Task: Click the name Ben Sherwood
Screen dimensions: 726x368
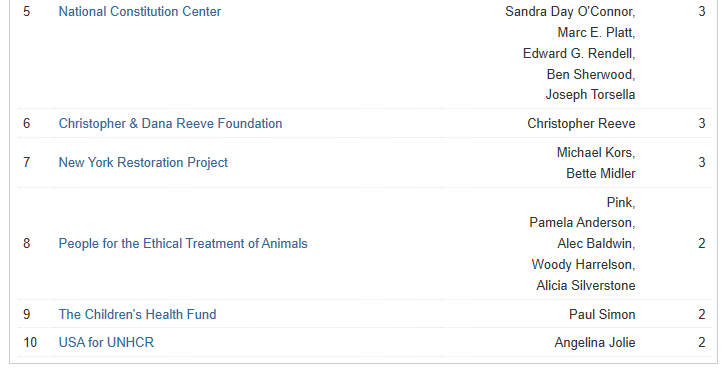Action: pos(589,75)
